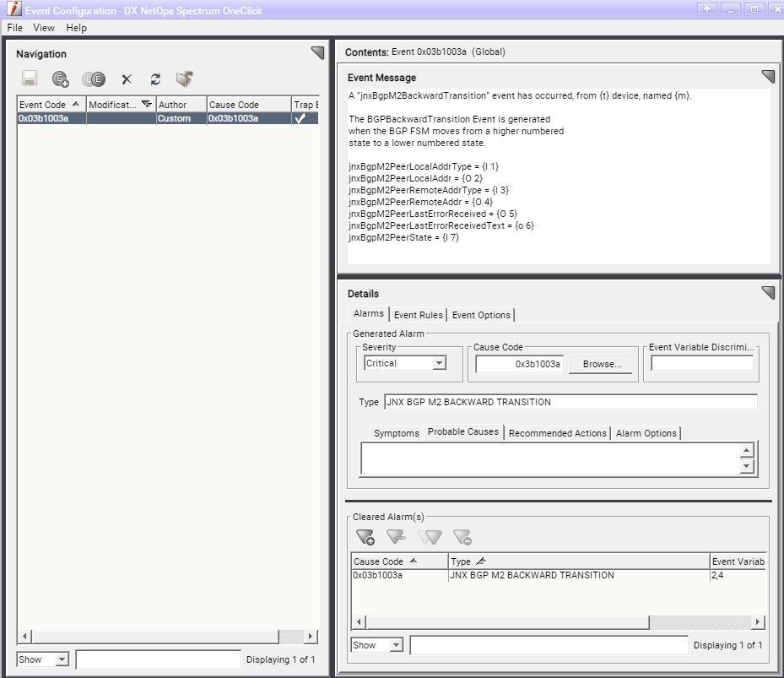Click the Edit Cleared Alarm icon
784x678 pixels.
tap(396, 537)
